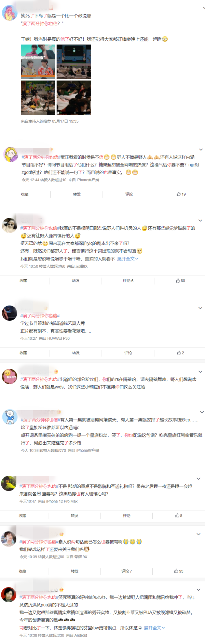This screenshot has height=644, width=205.
Task: Expand full text of the 荣耀8X post
Action: click(x=127, y=259)
